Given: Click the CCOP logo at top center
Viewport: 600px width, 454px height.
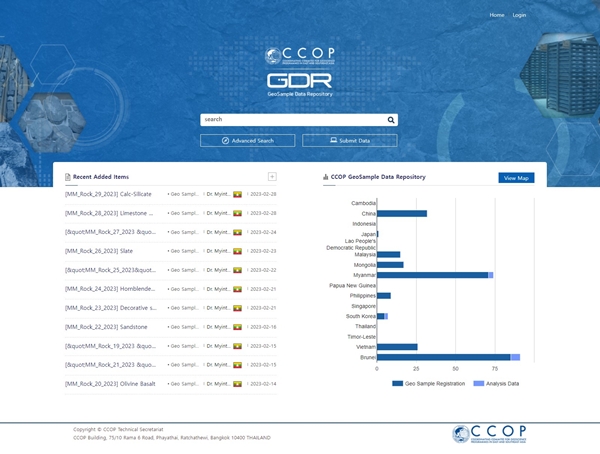Looking at the screenshot, I should click(300, 56).
